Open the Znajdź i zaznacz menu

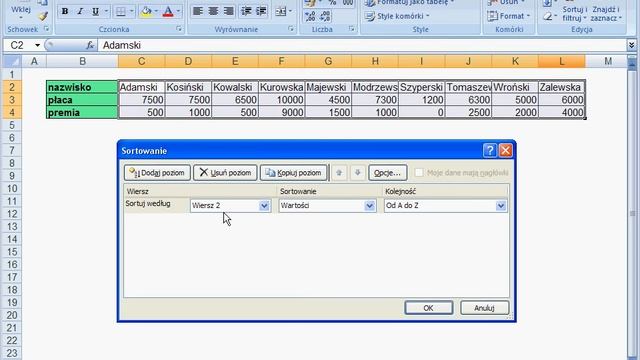point(606,13)
